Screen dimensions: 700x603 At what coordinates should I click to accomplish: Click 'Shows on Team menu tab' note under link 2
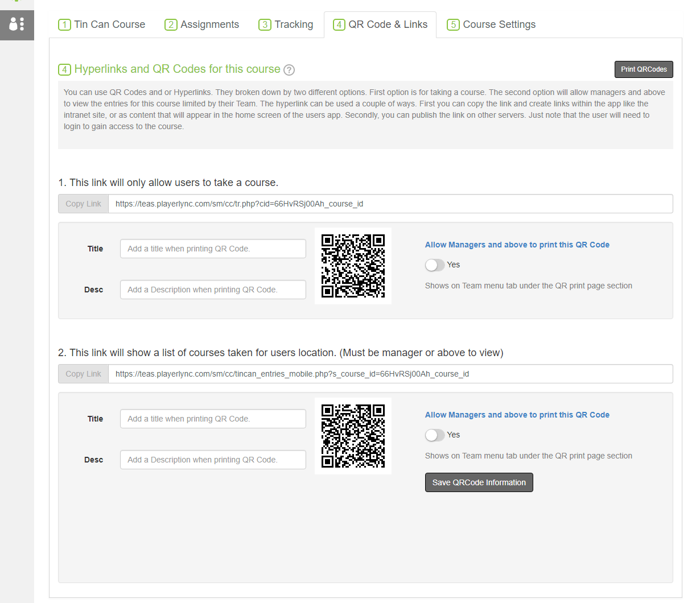[x=529, y=456]
